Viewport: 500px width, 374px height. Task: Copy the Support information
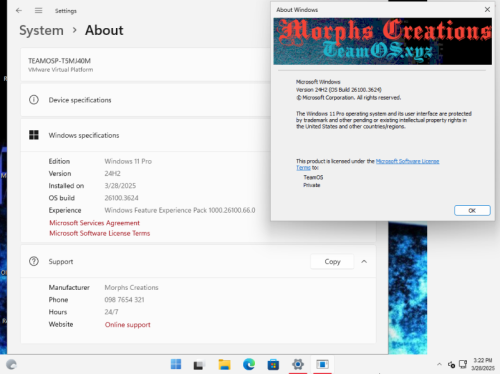click(x=332, y=262)
